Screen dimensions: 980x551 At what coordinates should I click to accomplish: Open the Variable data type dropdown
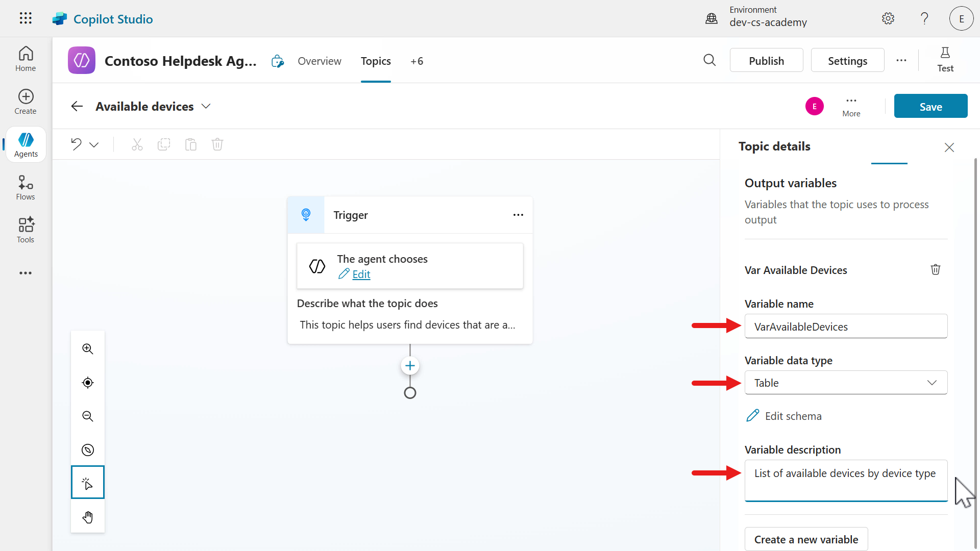pyautogui.click(x=846, y=383)
